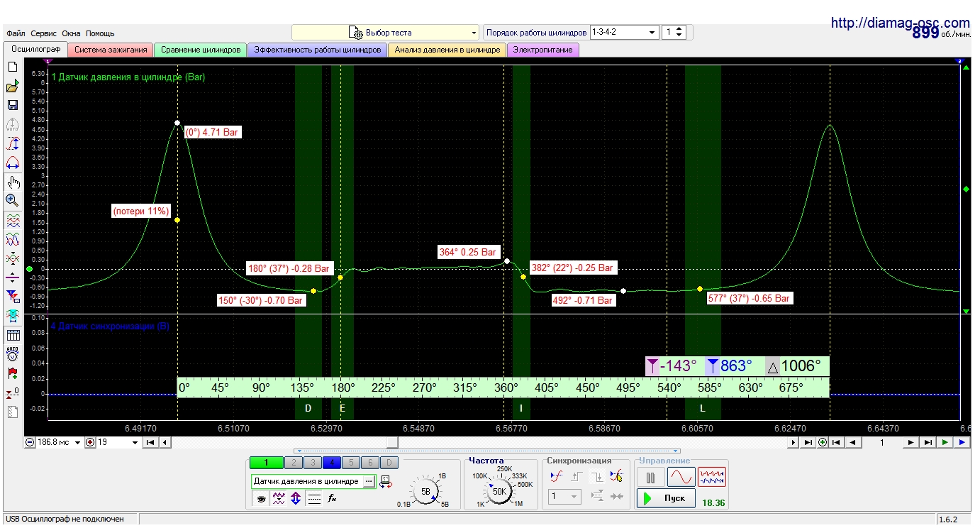Click the New file icon in left toolbar

coord(12,67)
